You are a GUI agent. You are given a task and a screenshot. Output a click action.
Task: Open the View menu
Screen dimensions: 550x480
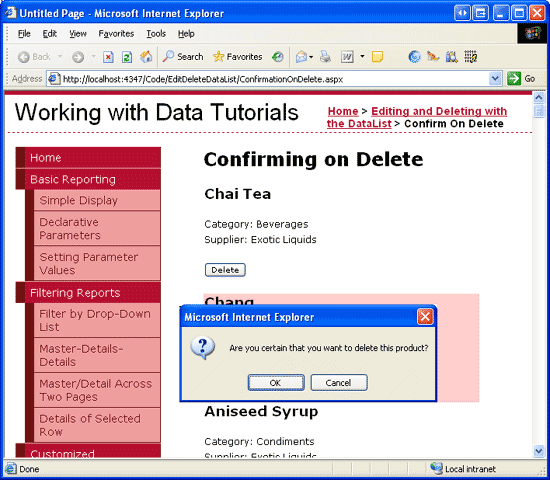click(x=78, y=34)
